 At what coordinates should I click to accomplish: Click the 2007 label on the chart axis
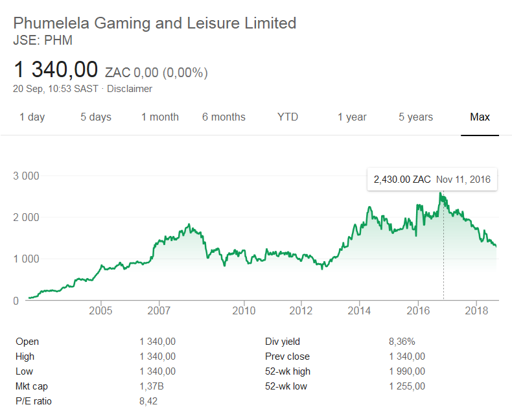159,311
